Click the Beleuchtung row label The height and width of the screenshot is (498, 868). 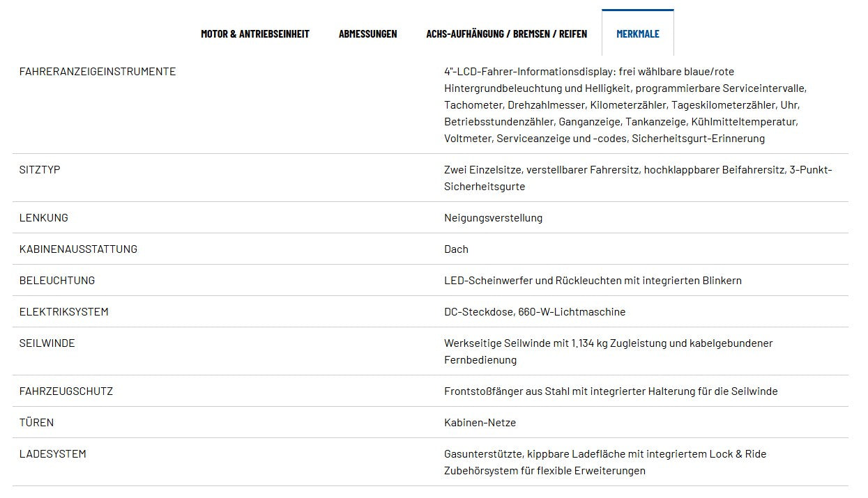[x=57, y=281]
